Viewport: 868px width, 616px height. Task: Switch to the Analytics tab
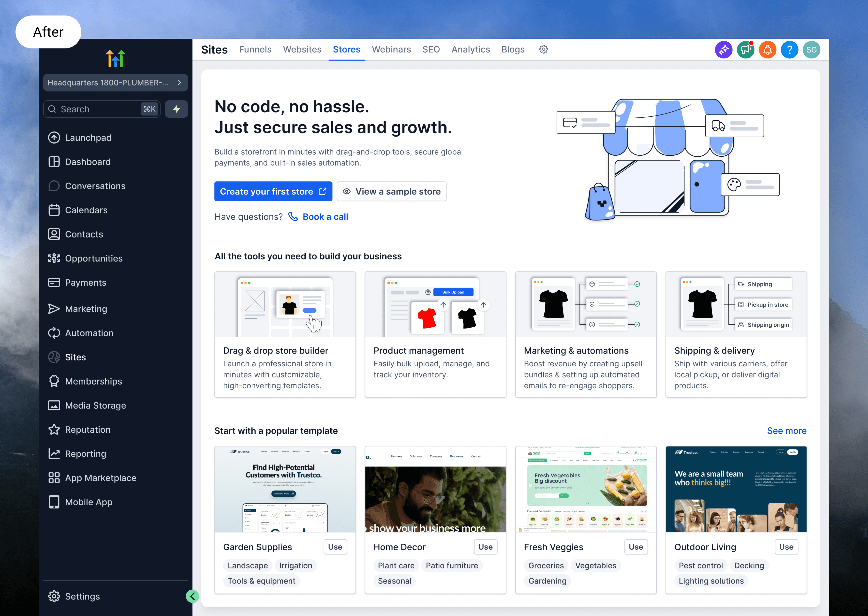(470, 49)
